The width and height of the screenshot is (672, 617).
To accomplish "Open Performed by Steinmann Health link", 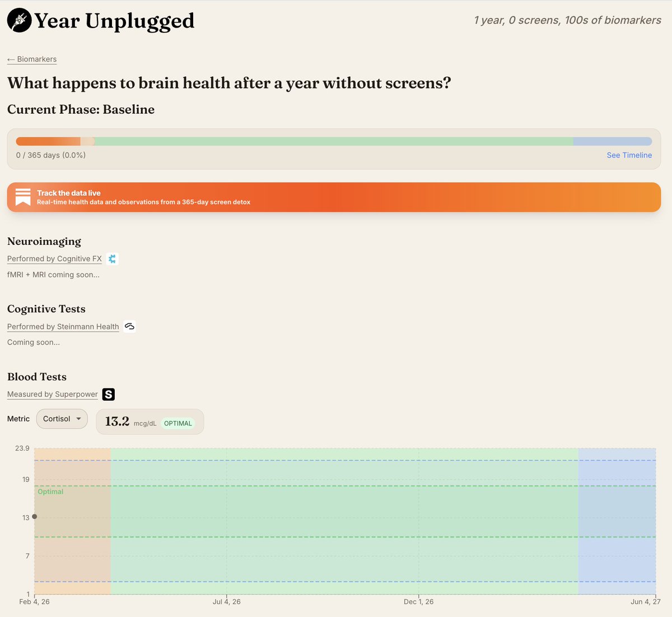I will [63, 327].
